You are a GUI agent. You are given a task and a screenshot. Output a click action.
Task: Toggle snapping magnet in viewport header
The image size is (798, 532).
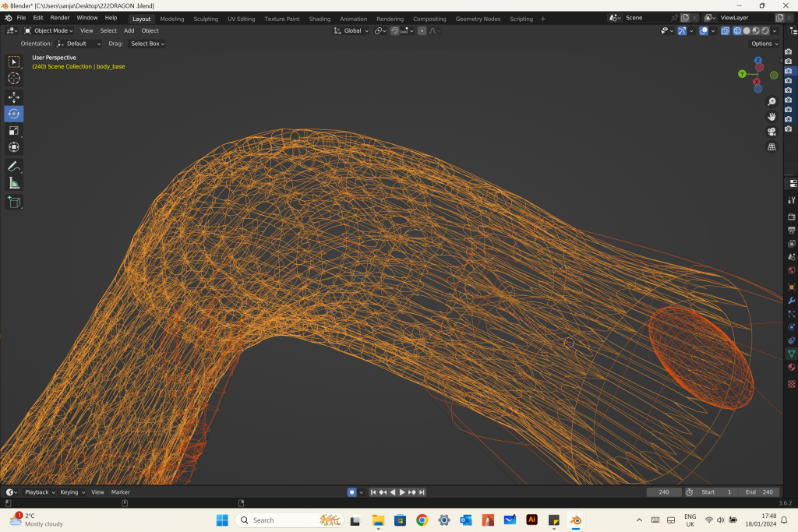[394, 31]
